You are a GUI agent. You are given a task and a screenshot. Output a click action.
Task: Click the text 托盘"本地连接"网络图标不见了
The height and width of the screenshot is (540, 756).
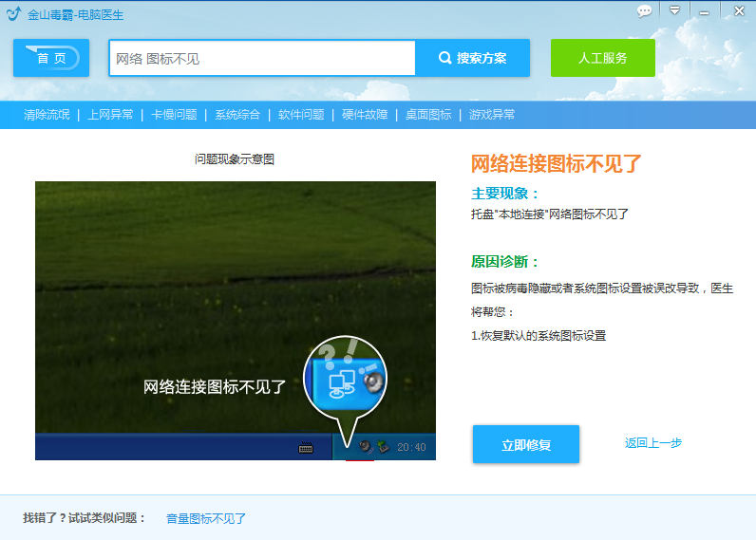click(x=550, y=214)
